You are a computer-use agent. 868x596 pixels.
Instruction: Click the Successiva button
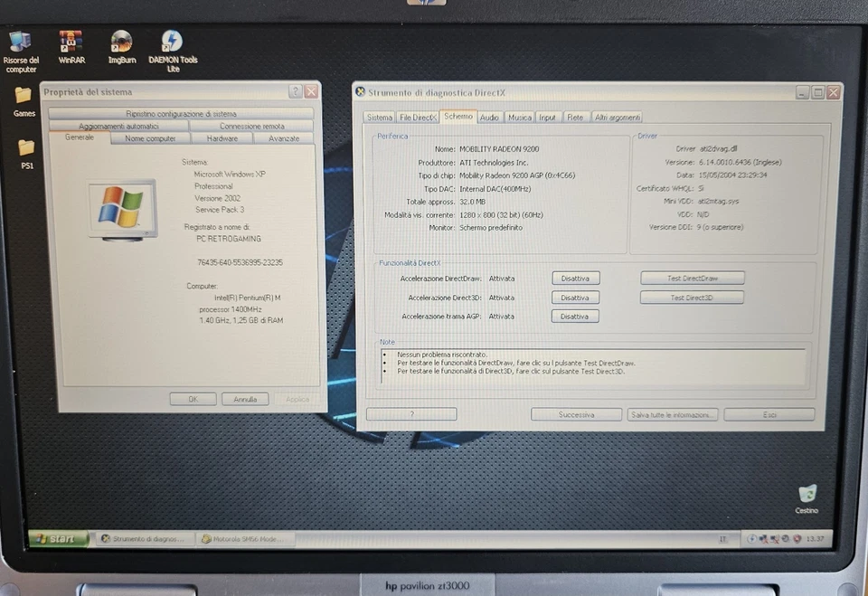coord(576,414)
